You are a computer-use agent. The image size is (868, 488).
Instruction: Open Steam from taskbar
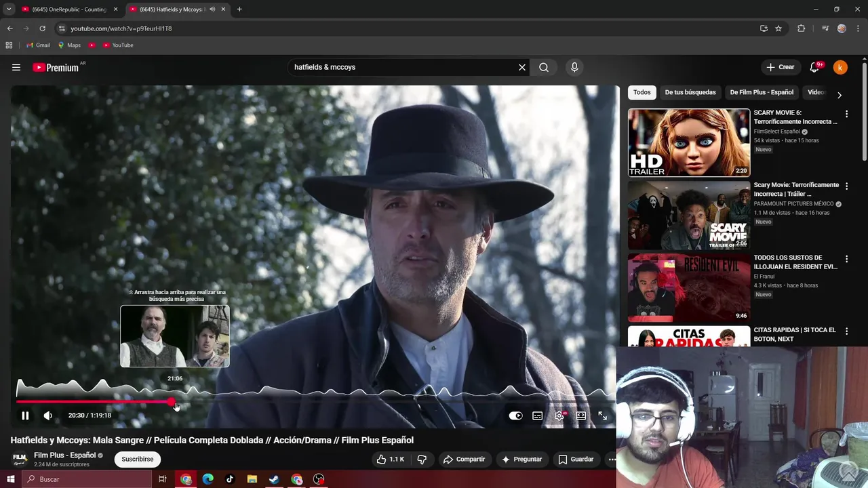[x=275, y=479]
